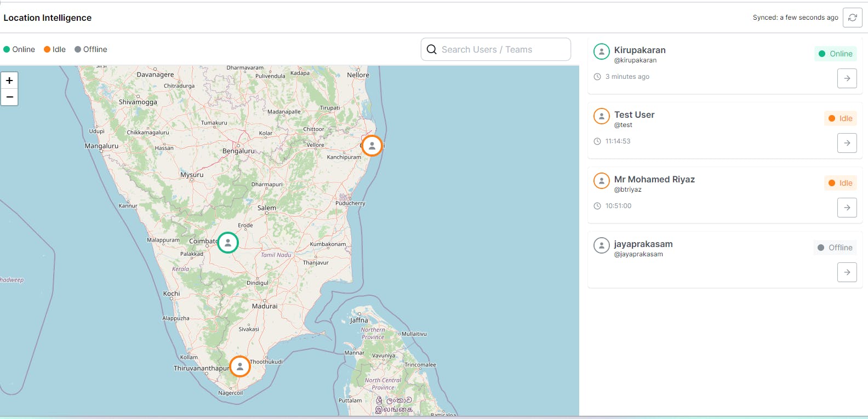Image resolution: width=868 pixels, height=419 pixels.
Task: Click the Online badge on Kirupakaran card
Action: coord(835,54)
